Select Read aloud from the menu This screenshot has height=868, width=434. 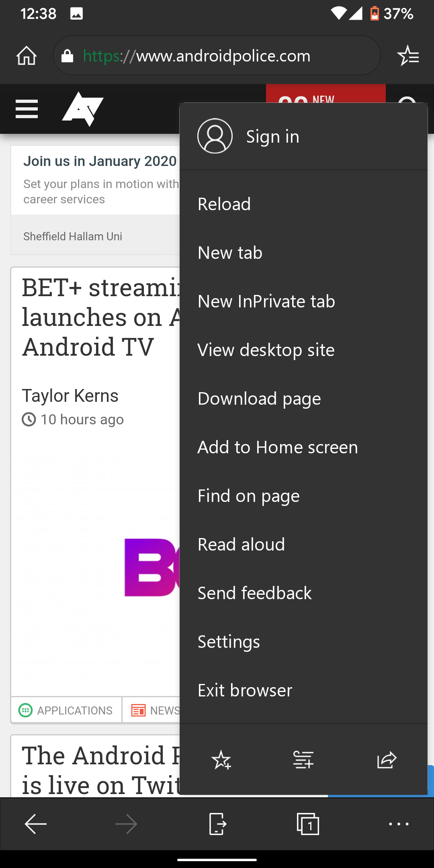coord(241,544)
